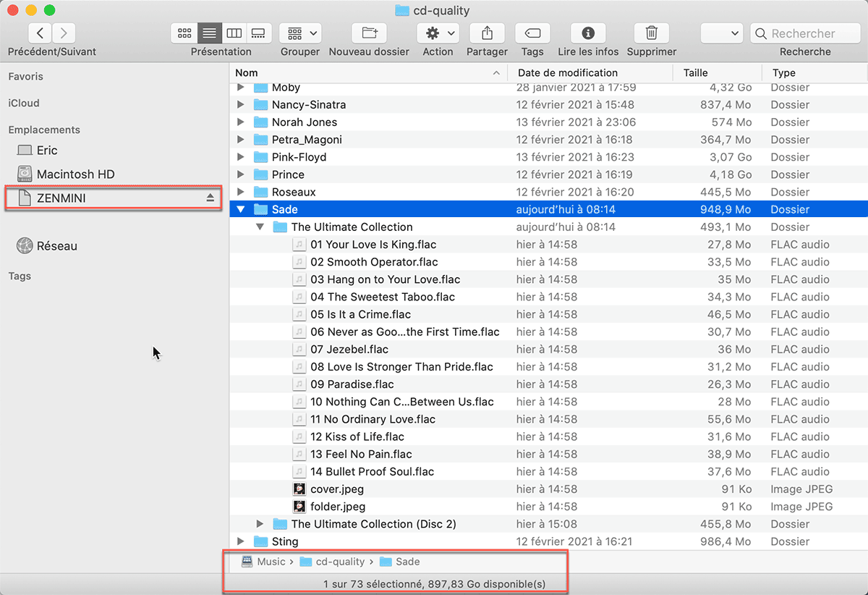Select Eric in the sidebar
Image resolution: width=868 pixels, height=595 pixels.
click(47, 151)
